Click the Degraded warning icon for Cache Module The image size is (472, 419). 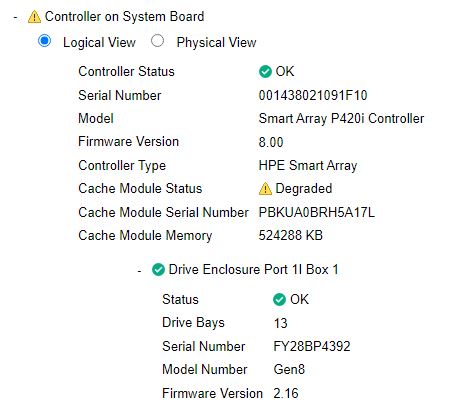pos(265,189)
